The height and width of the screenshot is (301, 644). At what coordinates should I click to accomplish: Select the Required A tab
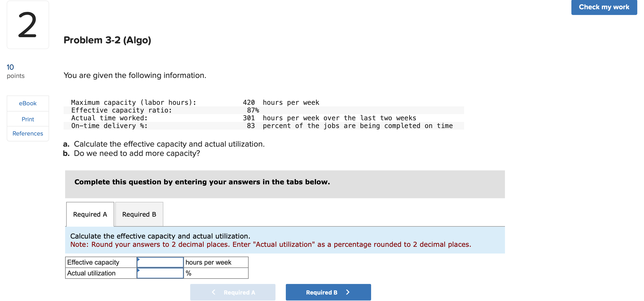point(90,214)
